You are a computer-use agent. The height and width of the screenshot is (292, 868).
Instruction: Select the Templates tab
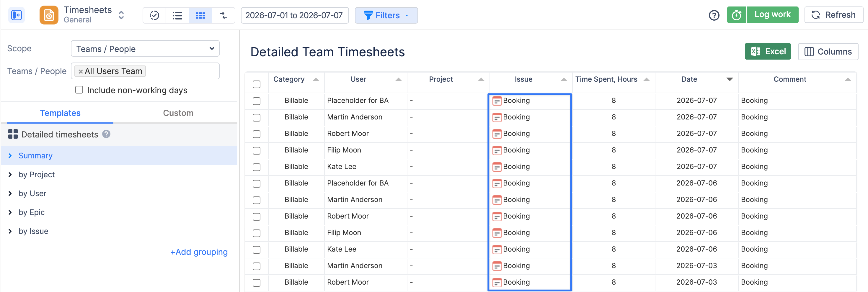60,113
